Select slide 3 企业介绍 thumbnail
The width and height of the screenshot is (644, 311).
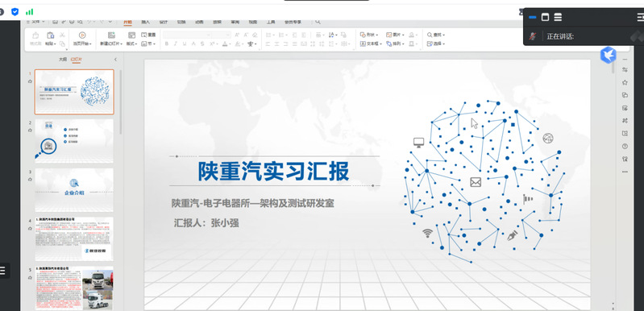[74, 190]
